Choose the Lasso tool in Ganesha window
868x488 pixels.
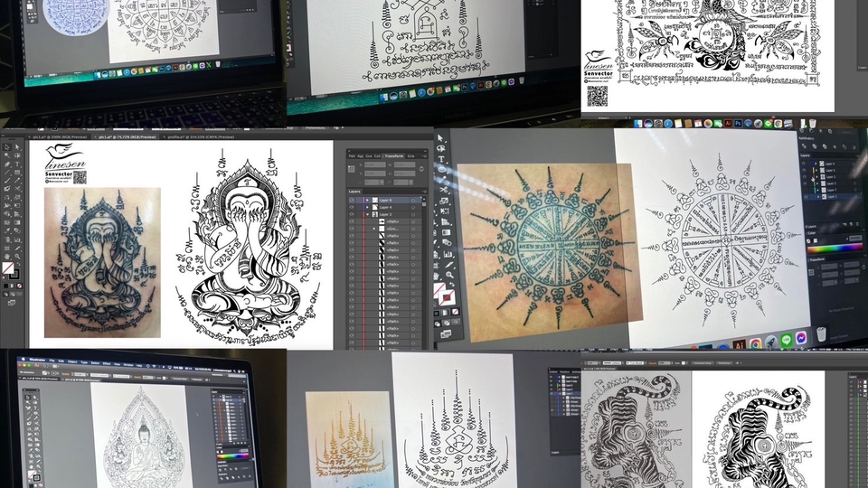(18, 155)
